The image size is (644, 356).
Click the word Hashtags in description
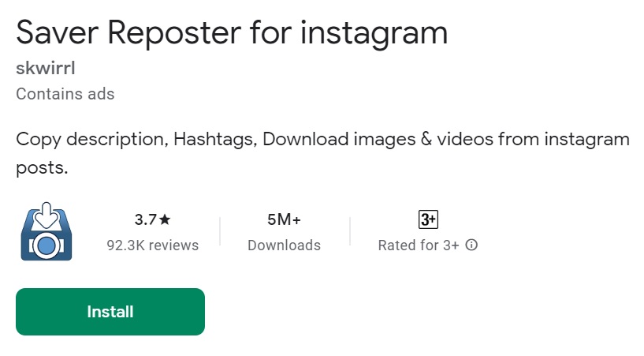pos(215,140)
